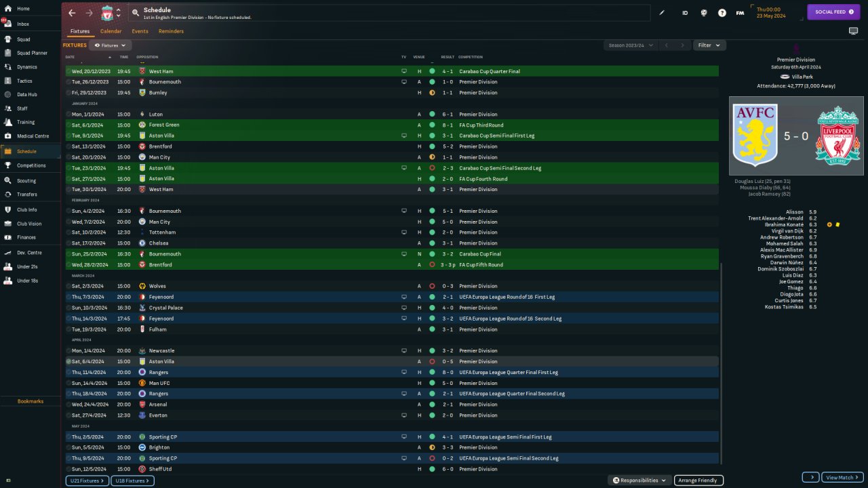Tick the Sun 25/2/2024 Bournemouth fixture checkbox
The image size is (868, 488).
pos(68,254)
